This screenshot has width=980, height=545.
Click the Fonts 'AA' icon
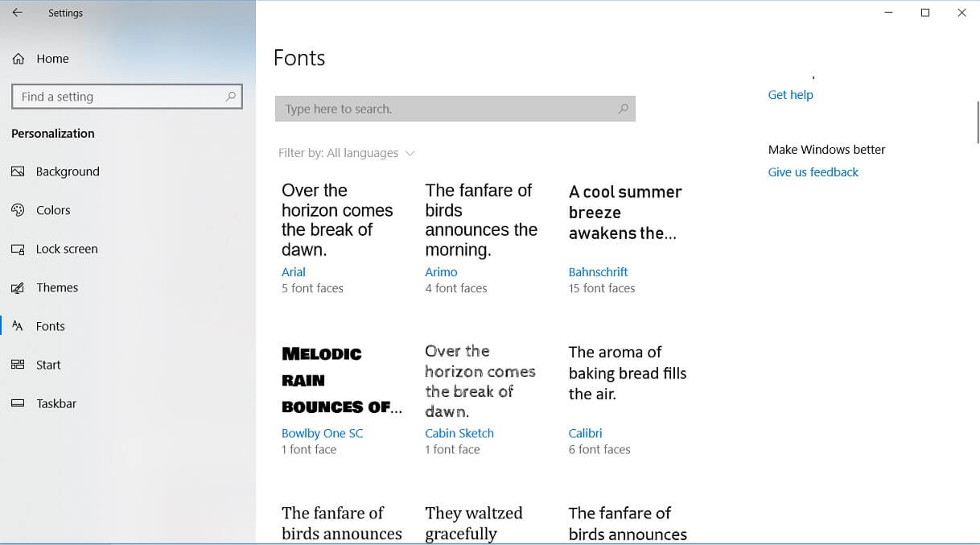(x=19, y=326)
